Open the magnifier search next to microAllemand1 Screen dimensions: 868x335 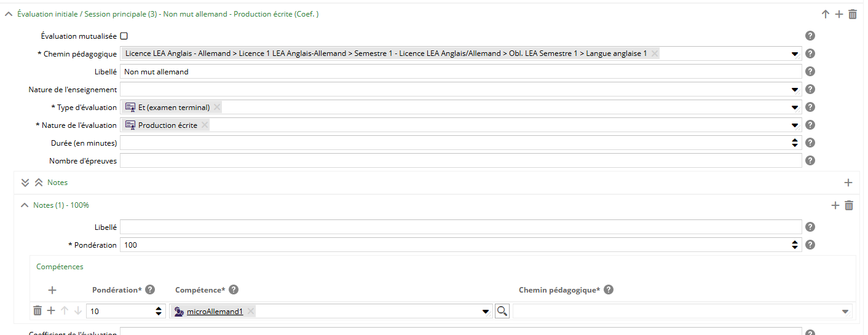pyautogui.click(x=502, y=312)
